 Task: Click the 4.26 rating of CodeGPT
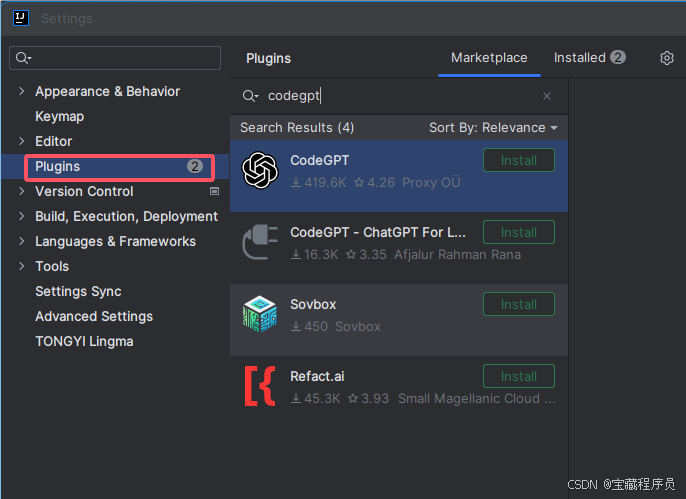click(374, 182)
